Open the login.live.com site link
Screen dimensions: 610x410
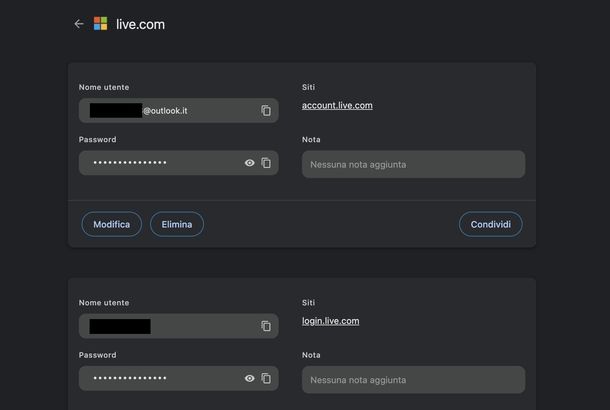(331, 321)
